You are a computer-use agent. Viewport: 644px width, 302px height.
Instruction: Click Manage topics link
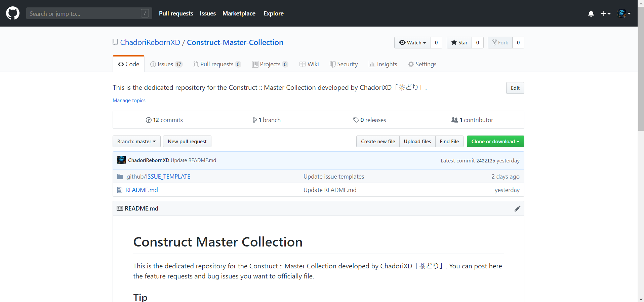tap(129, 101)
